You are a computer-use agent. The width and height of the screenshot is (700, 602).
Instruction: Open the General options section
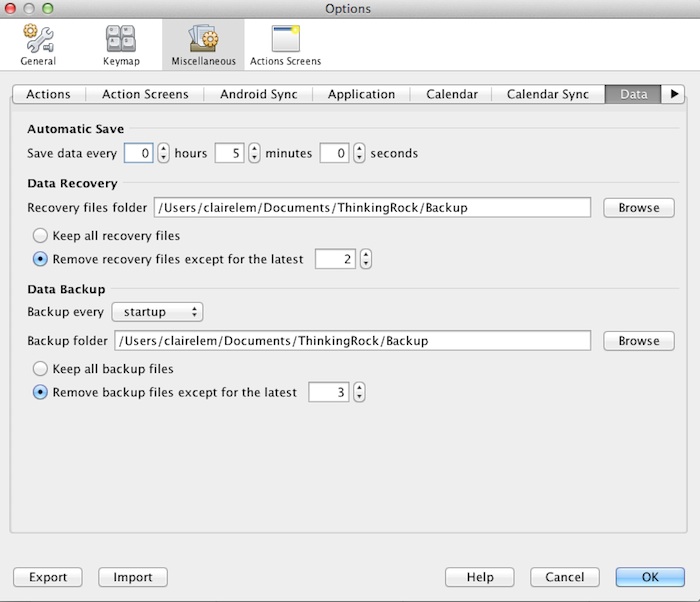click(x=38, y=45)
